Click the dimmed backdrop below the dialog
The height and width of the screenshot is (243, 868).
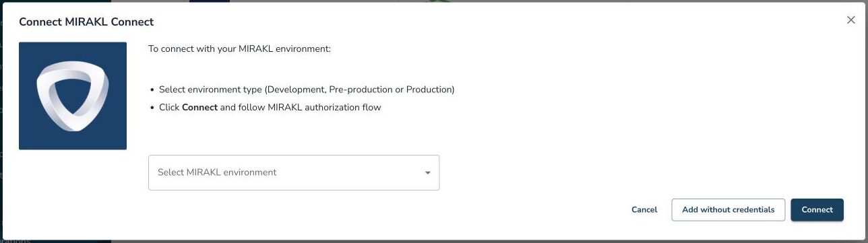431,241
